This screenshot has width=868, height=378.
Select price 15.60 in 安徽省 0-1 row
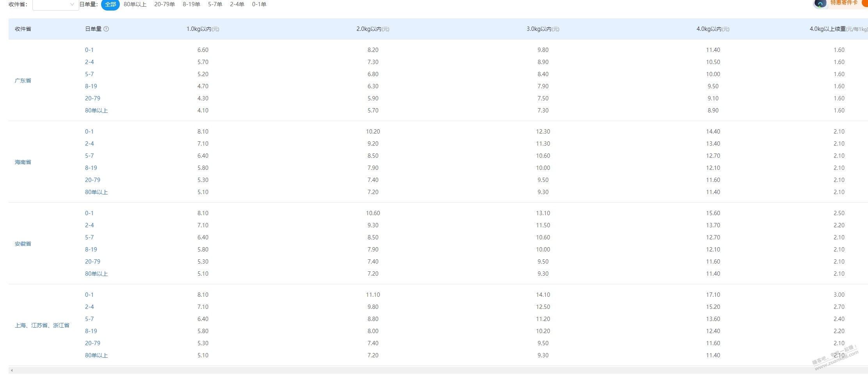(713, 213)
